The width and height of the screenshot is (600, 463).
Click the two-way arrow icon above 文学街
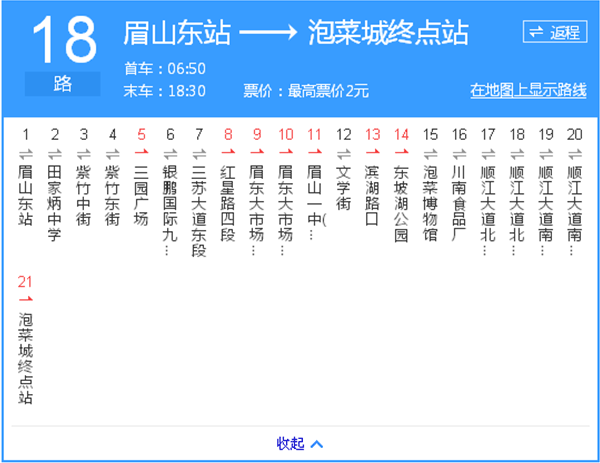343,153
